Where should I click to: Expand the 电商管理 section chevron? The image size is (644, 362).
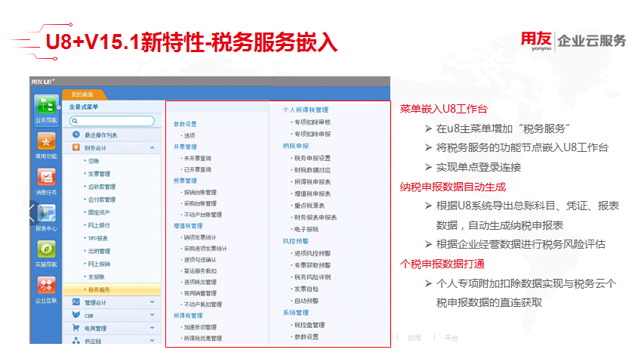tap(152, 327)
